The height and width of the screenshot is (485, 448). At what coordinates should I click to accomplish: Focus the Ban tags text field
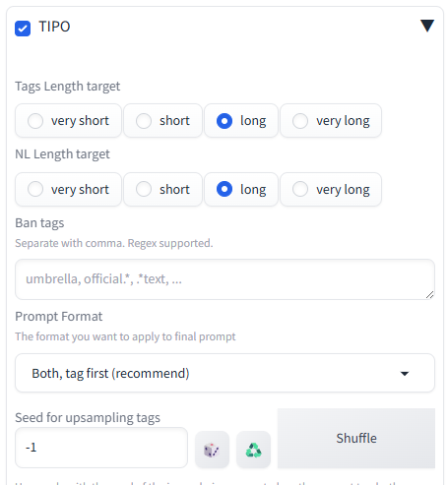click(x=224, y=279)
